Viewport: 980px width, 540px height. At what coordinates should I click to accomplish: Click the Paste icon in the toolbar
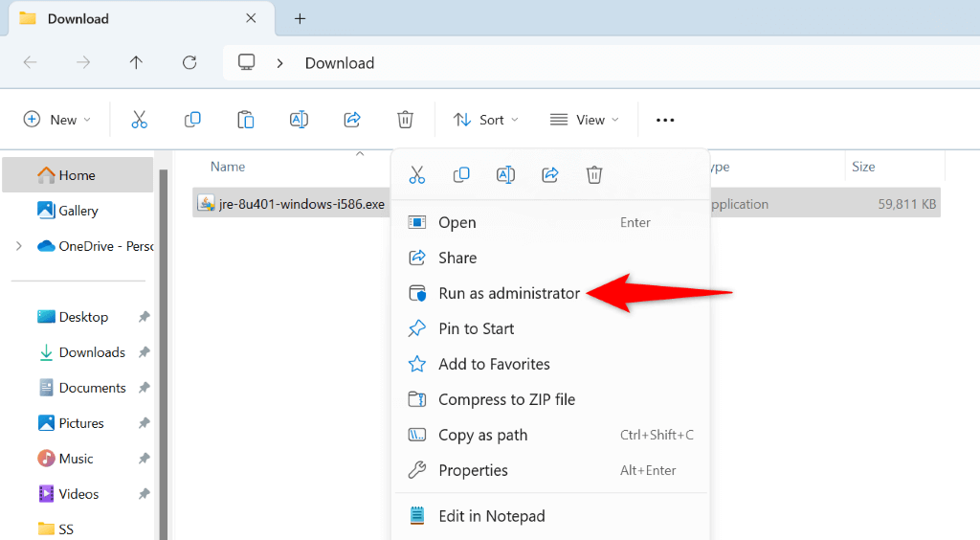[x=246, y=120]
